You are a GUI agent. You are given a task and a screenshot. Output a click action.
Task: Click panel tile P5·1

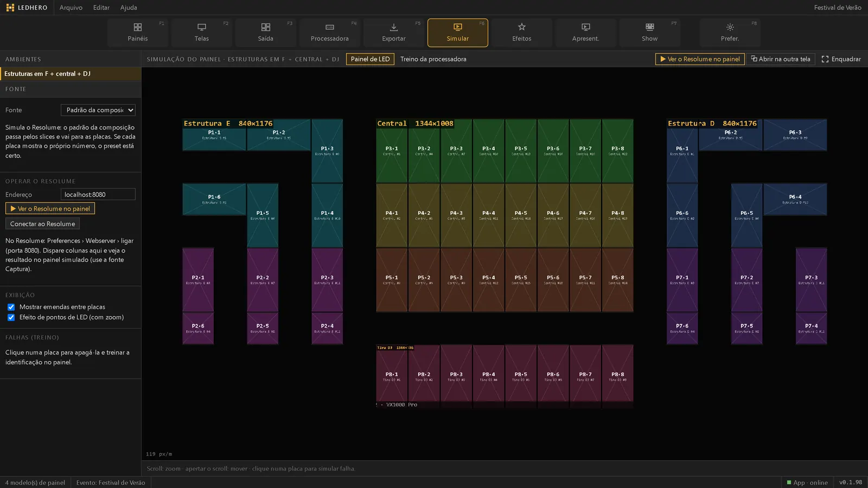tap(392, 280)
